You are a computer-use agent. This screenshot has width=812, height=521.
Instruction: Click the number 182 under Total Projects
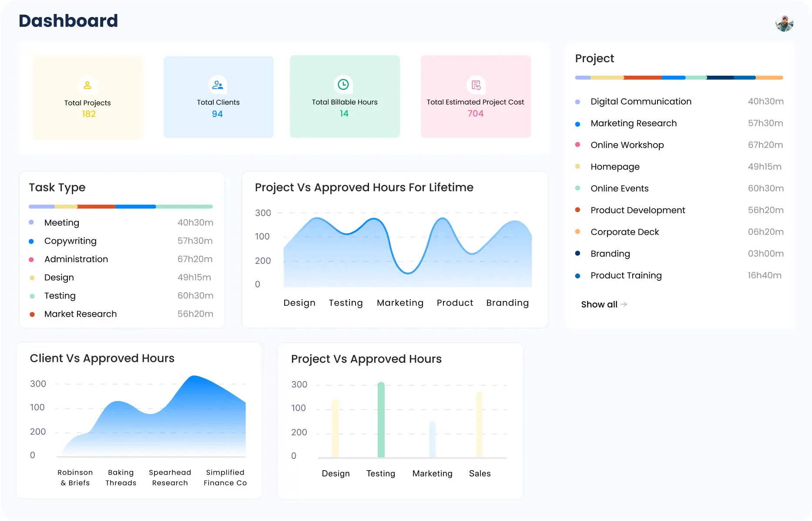[89, 114]
